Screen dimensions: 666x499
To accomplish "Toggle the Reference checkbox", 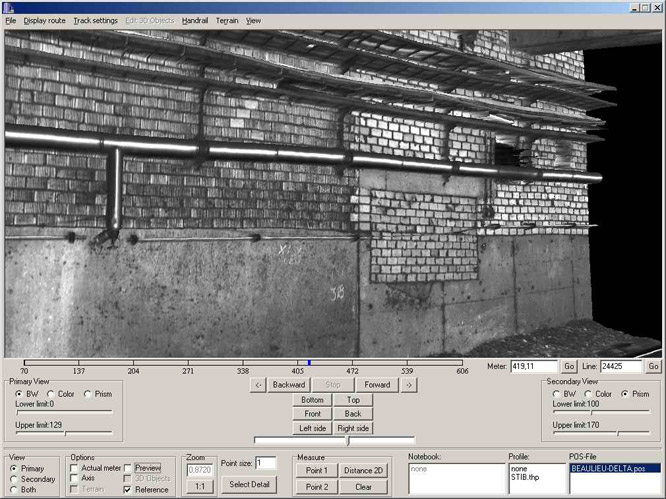I will click(128, 490).
